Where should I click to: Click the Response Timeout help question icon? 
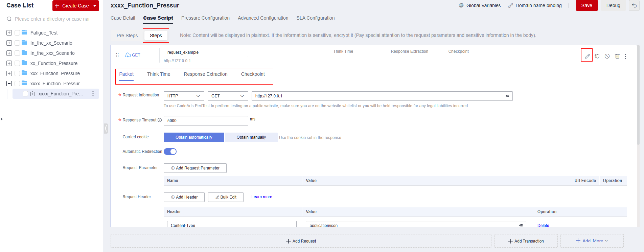[x=160, y=120]
